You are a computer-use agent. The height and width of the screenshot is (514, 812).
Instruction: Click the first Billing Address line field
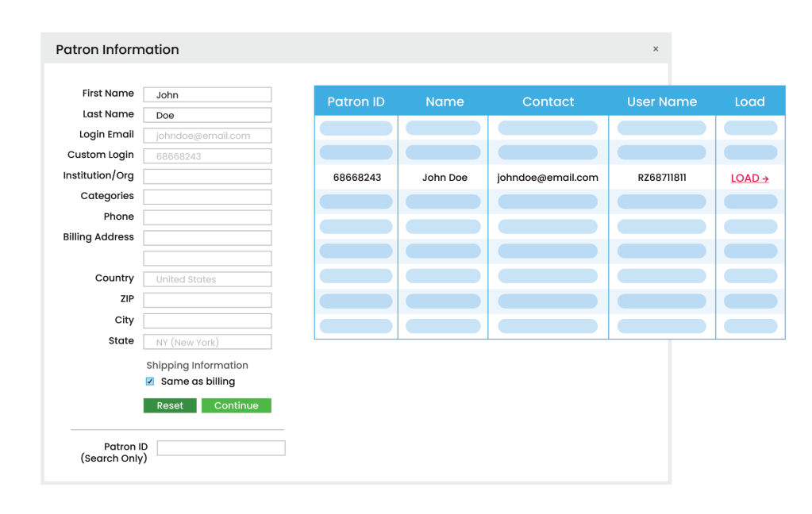pos(207,238)
